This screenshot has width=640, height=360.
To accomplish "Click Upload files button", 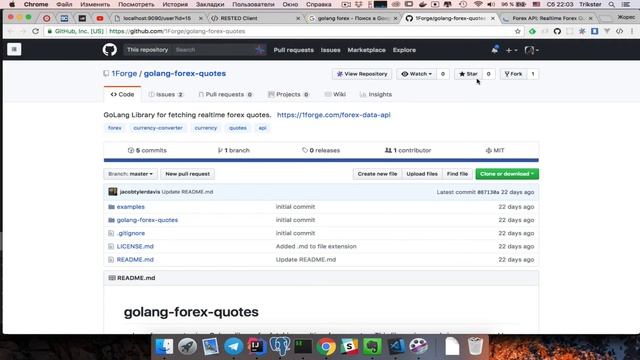I will [422, 174].
